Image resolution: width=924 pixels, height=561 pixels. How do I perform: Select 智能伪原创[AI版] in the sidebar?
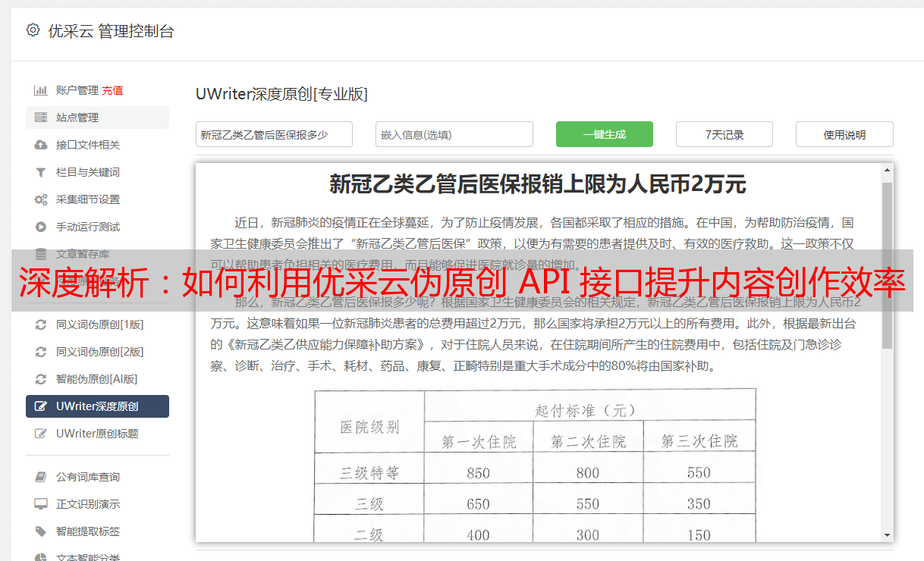(96, 379)
